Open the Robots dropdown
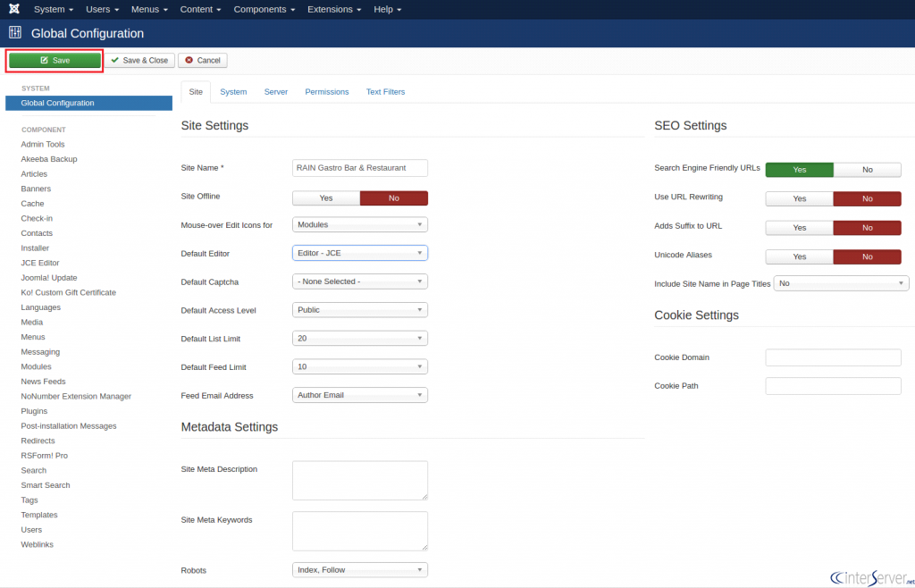 point(360,570)
